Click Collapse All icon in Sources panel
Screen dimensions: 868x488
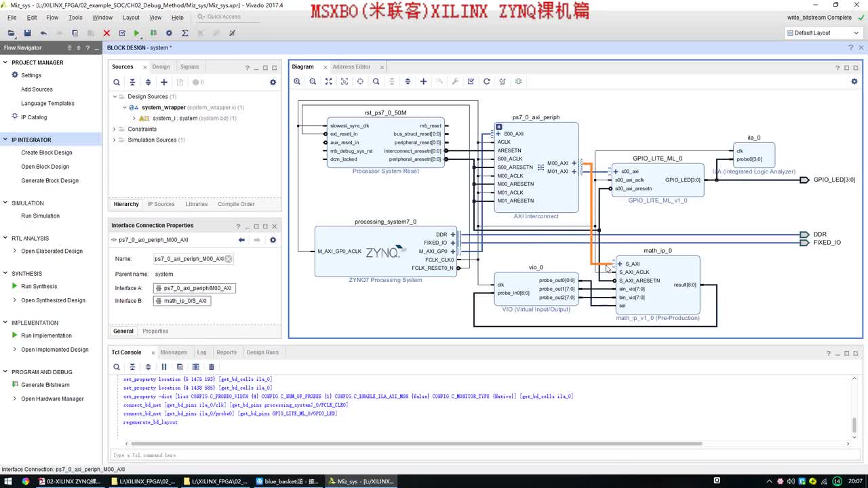point(132,82)
